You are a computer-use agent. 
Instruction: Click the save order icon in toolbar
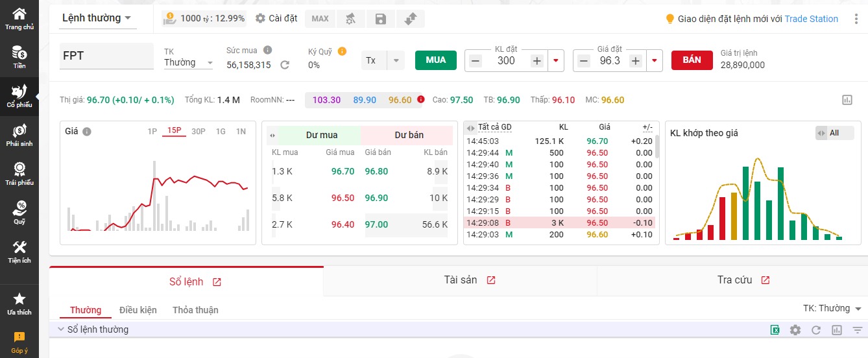[x=381, y=19]
